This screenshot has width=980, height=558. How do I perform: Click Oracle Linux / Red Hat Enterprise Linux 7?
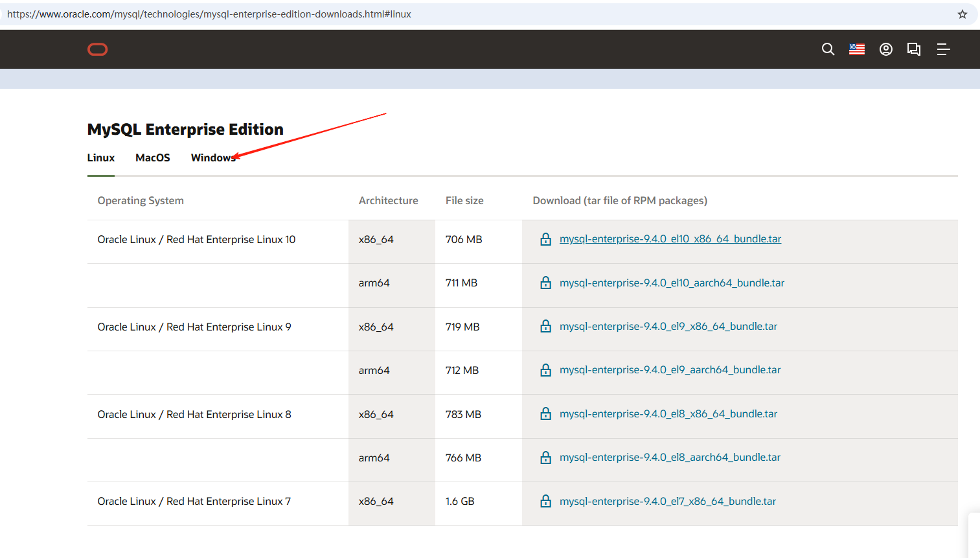point(194,501)
